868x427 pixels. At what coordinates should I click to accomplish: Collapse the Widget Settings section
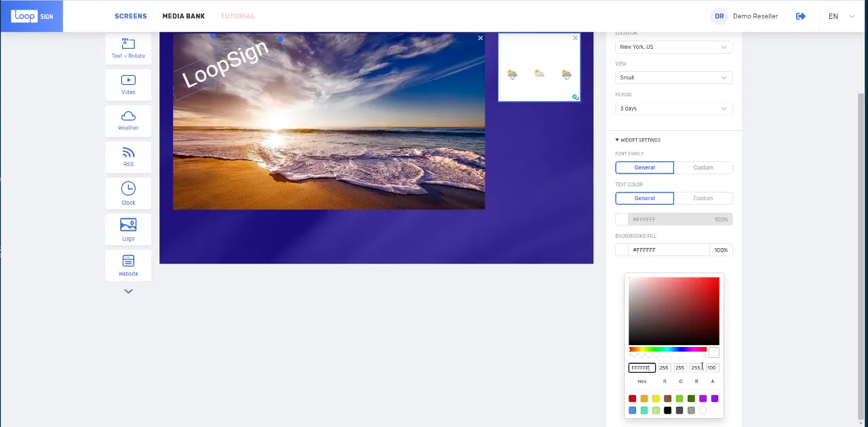[638, 140]
